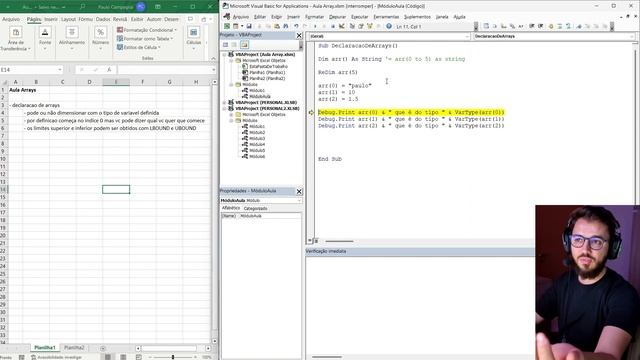The image size is (640, 360).
Task: Click the Undo icon in the VBA toolbar
Action: [x=296, y=26]
